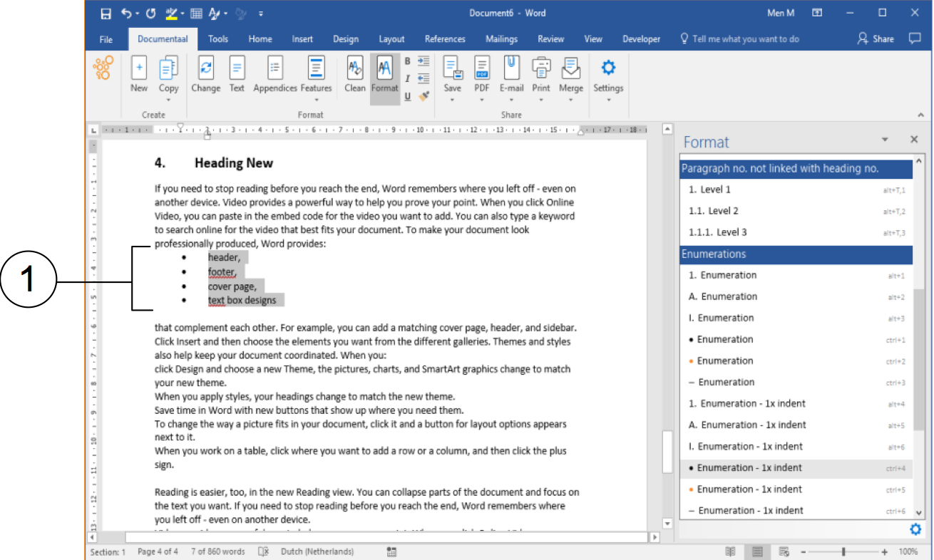Toggle italic with the I button
Image resolution: width=934 pixels, height=560 pixels.
point(407,79)
